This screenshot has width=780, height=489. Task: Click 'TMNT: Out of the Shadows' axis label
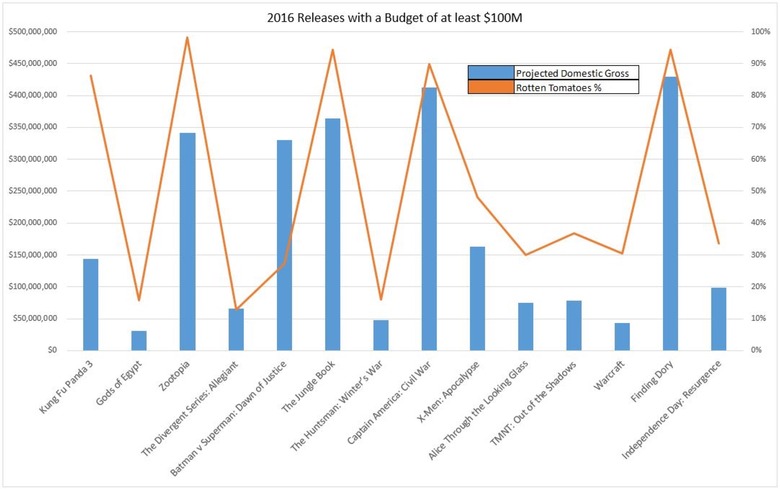[533, 403]
